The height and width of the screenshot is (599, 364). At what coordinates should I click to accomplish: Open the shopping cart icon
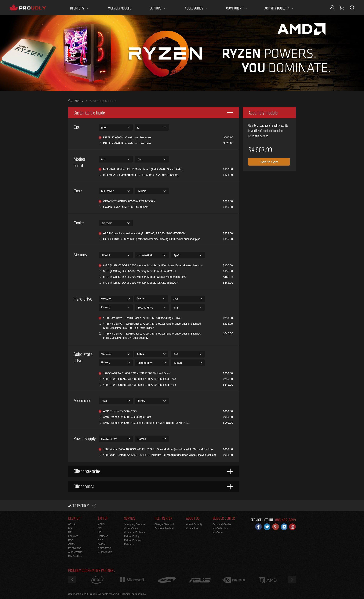pos(342,8)
